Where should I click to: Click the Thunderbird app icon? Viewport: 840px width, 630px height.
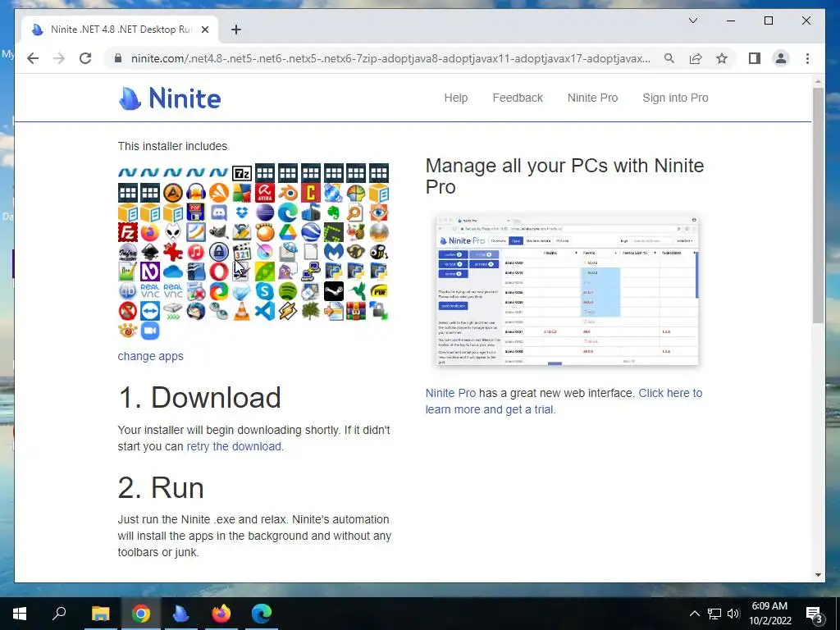[x=196, y=311]
